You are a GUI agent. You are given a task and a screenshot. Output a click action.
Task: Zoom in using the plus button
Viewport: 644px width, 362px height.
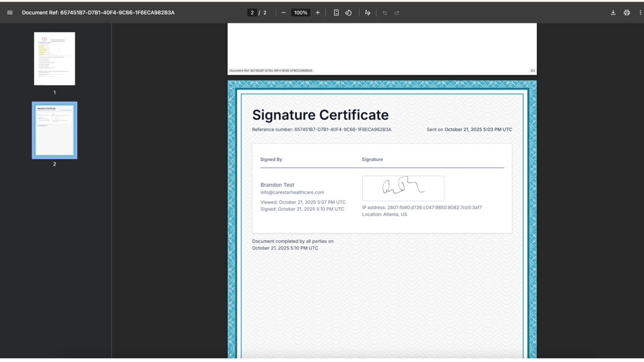click(x=318, y=13)
